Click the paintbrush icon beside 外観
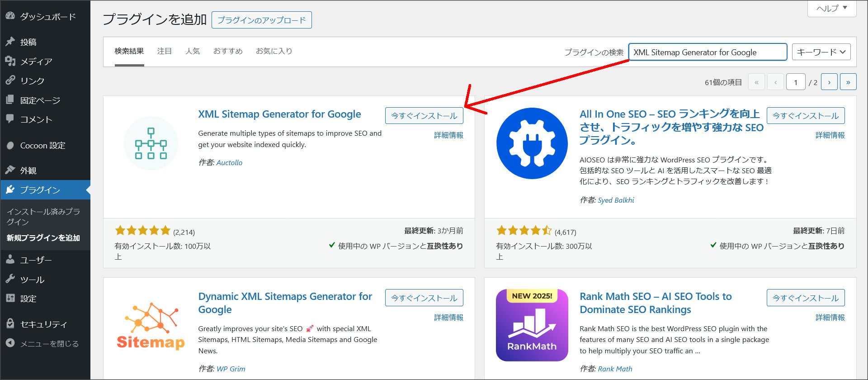 pos(10,170)
